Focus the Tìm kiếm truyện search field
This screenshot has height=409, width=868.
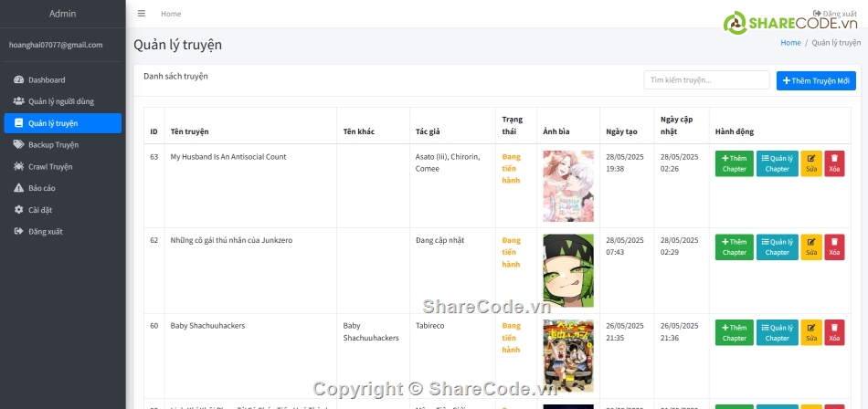pos(706,80)
